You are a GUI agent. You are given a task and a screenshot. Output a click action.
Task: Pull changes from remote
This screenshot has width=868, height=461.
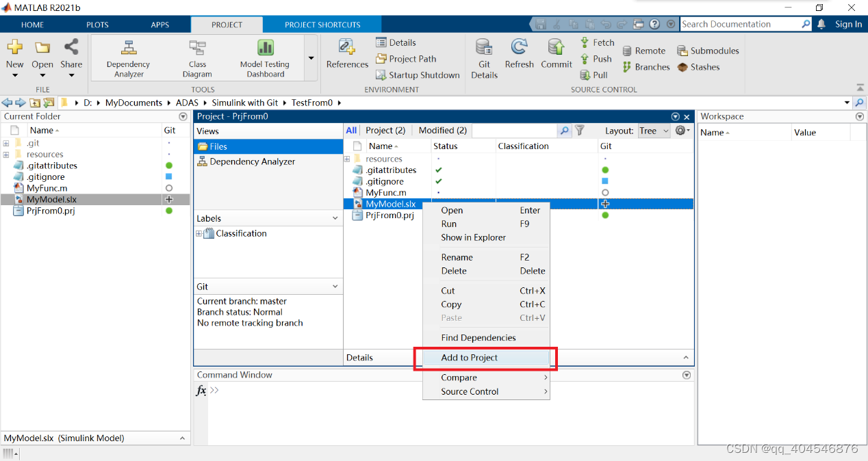click(593, 75)
